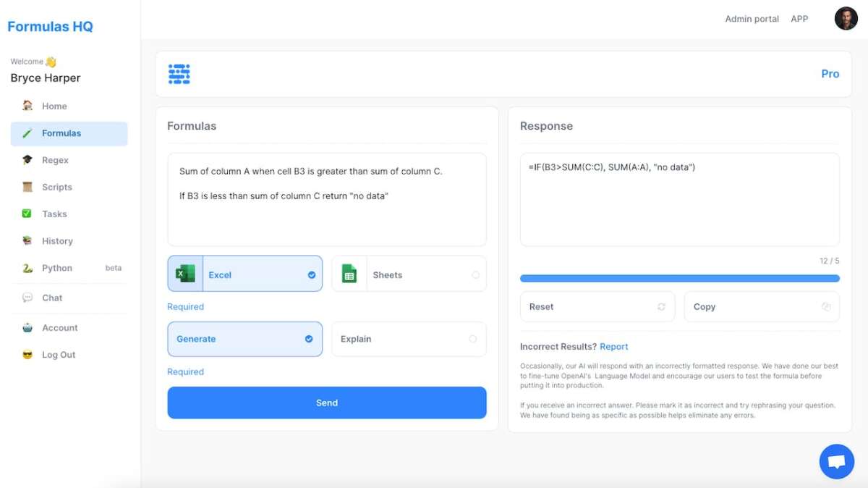Switch to the Admin portal
Viewport: 868px width, 488px height.
[752, 19]
